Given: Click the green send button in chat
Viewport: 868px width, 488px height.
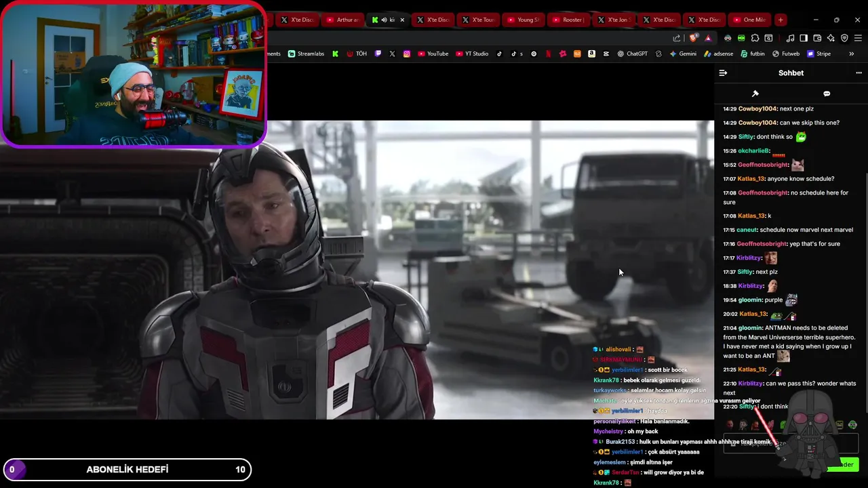Looking at the screenshot, I should 842,464.
